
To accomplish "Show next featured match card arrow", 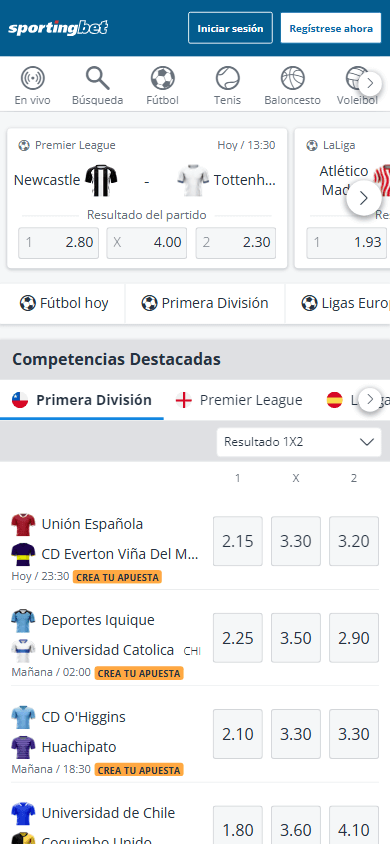I will coord(364,198).
